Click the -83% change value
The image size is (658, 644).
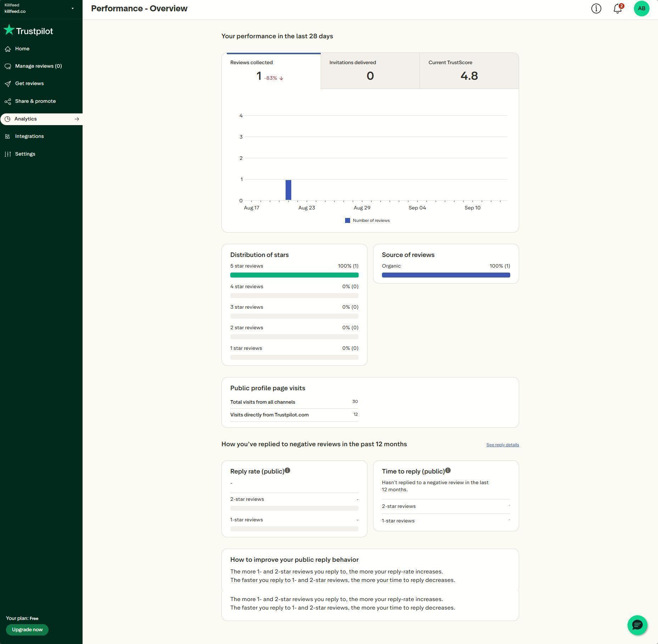[x=271, y=78]
